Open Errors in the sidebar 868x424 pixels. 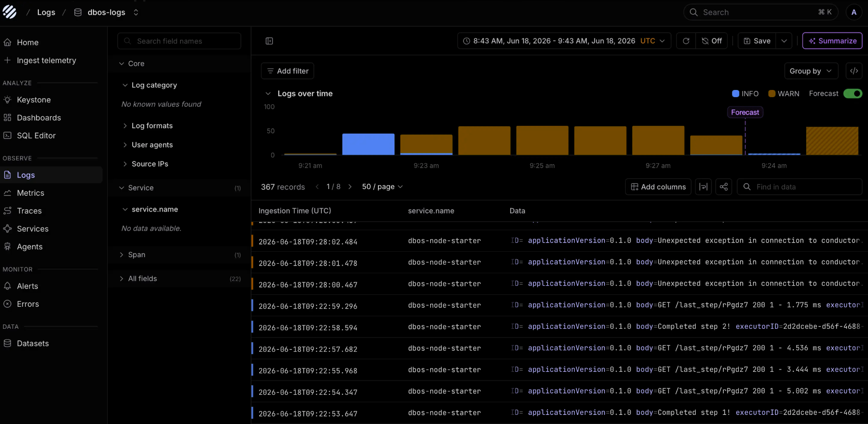point(28,304)
